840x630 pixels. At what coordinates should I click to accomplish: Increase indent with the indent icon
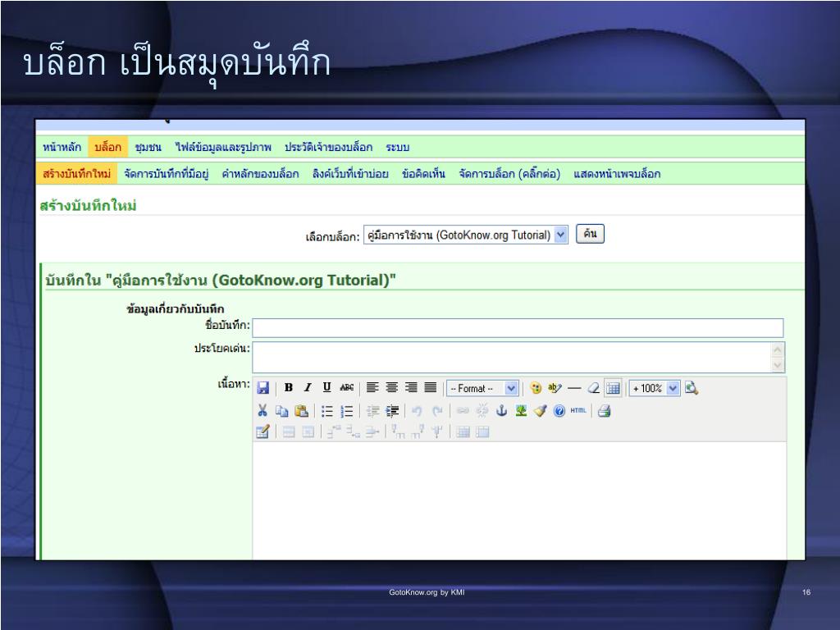coord(392,411)
